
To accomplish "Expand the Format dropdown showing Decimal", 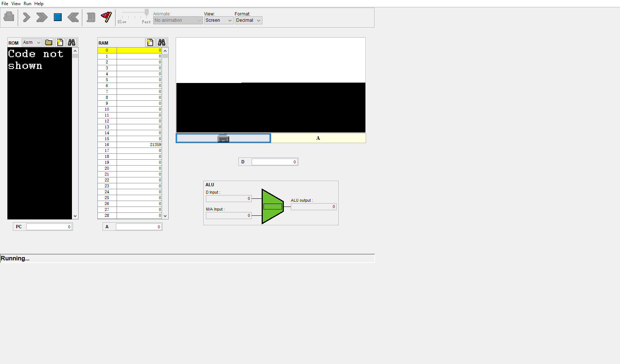I will (248, 20).
